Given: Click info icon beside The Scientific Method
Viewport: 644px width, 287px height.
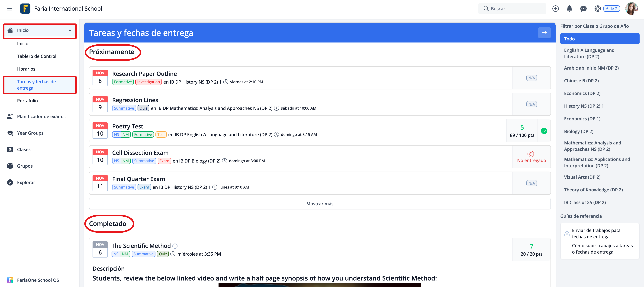Looking at the screenshot, I should point(175,246).
